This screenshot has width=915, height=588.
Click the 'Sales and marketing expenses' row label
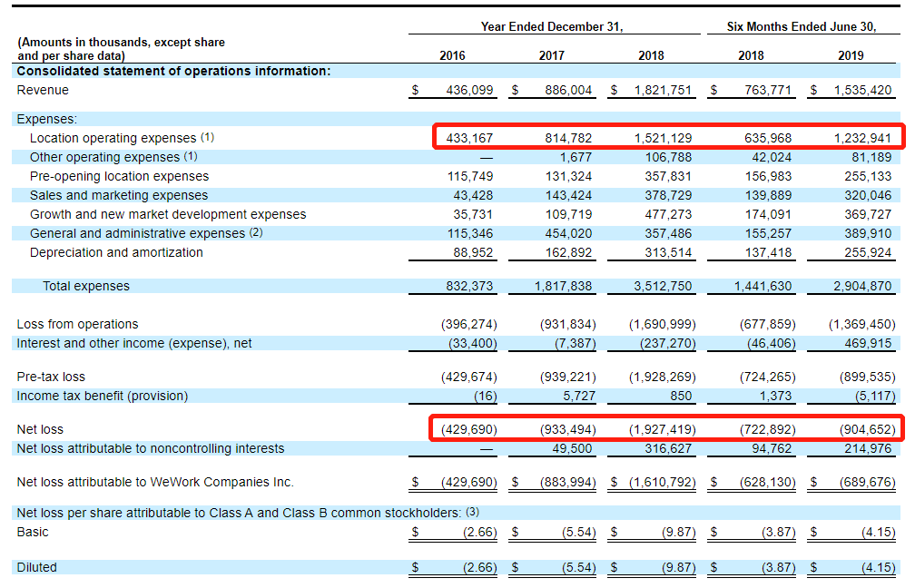tap(118, 195)
